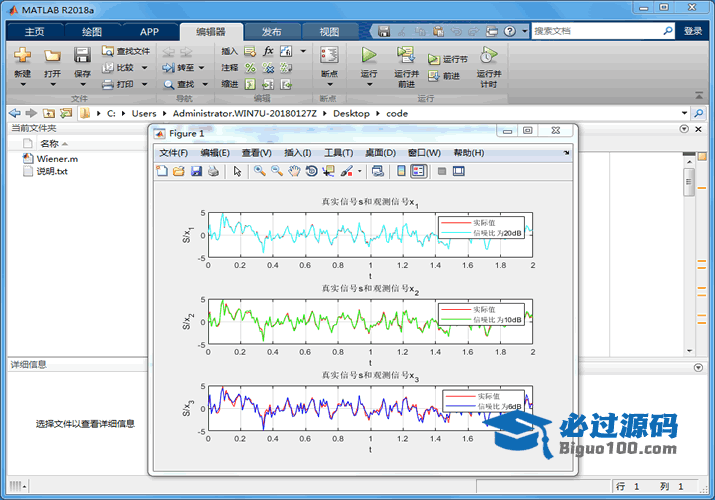Open Figure 1 工具(T) menu

point(338,153)
